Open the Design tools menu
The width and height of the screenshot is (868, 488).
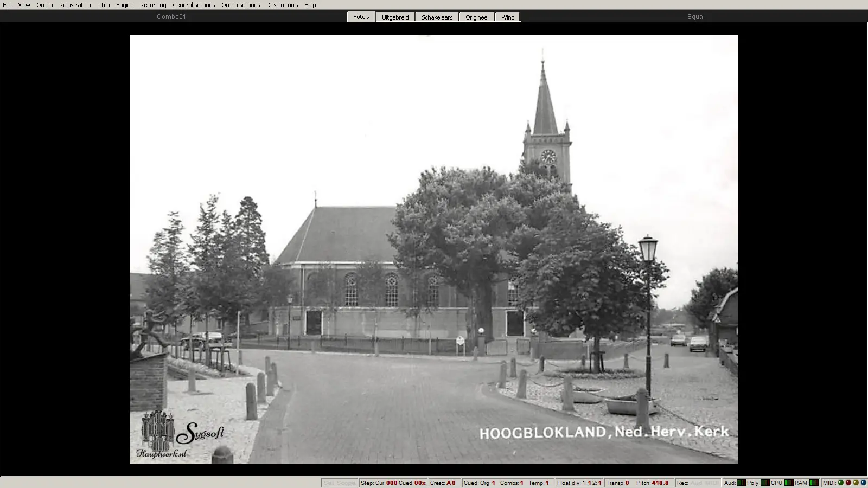pos(282,5)
